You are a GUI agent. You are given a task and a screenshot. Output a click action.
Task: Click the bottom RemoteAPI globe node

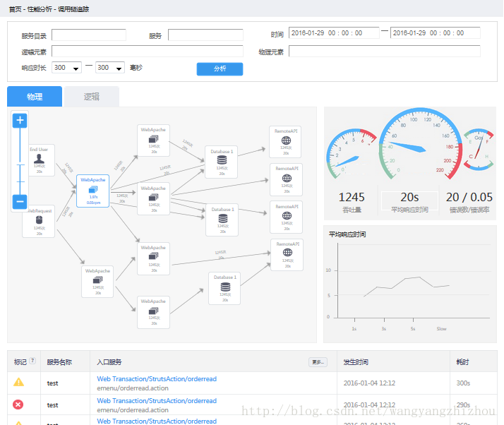[287, 255]
